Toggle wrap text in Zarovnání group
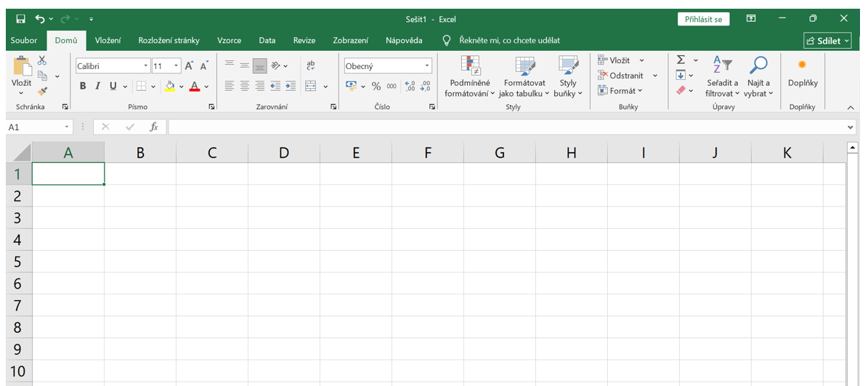This screenshot has height=386, width=868. click(x=311, y=66)
